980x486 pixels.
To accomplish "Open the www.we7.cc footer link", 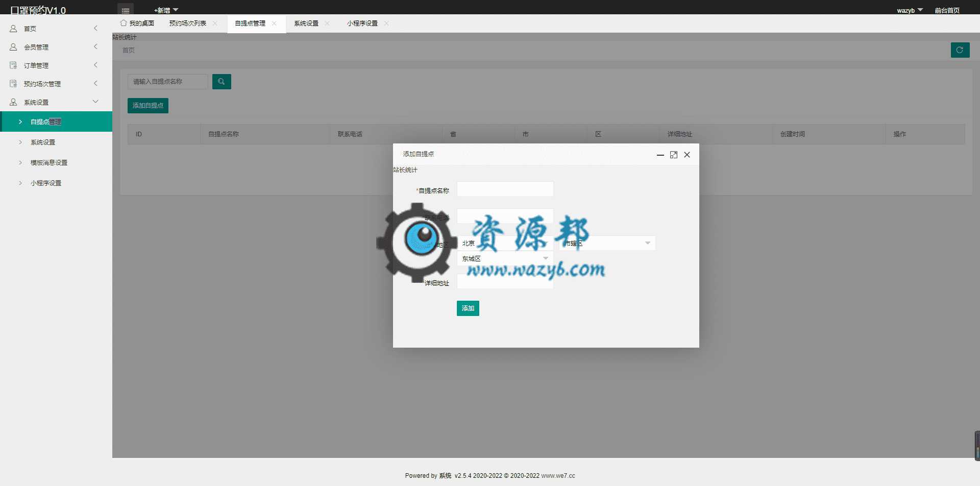I will [x=558, y=476].
